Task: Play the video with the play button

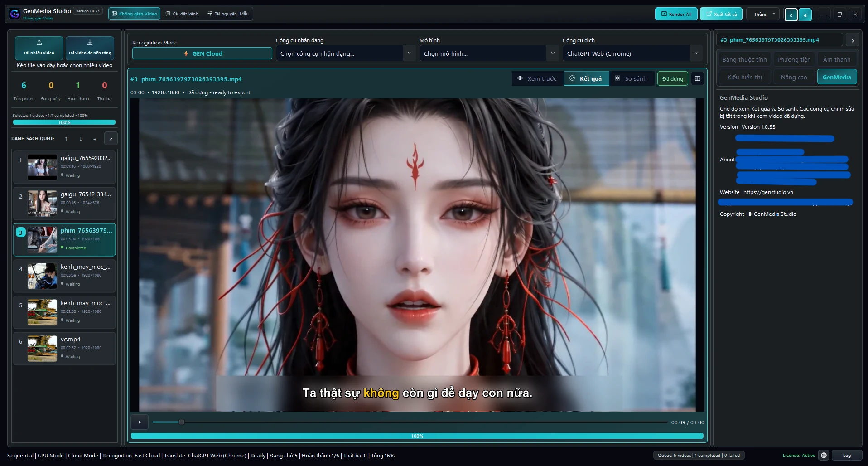Action: click(x=140, y=422)
